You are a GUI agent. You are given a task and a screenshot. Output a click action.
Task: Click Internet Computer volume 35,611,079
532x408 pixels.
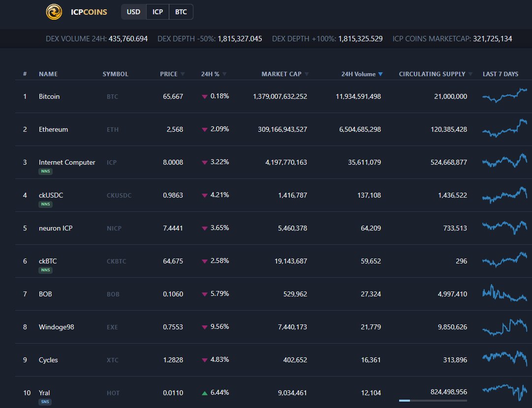click(x=364, y=162)
